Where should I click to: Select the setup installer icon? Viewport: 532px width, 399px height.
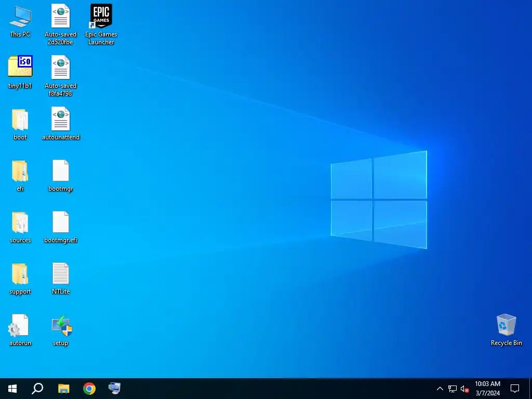tap(61, 330)
